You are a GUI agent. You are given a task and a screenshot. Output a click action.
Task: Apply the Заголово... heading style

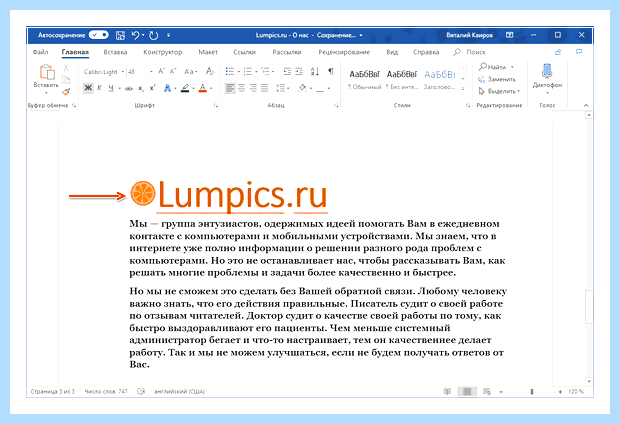[440, 79]
